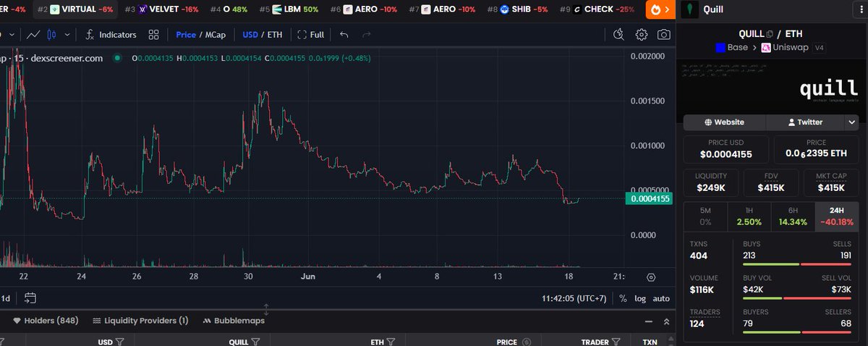This screenshot has width=868, height=346.
Task: Click the timezone clock 11:42:05 (UTC+7)
Action: click(574, 298)
